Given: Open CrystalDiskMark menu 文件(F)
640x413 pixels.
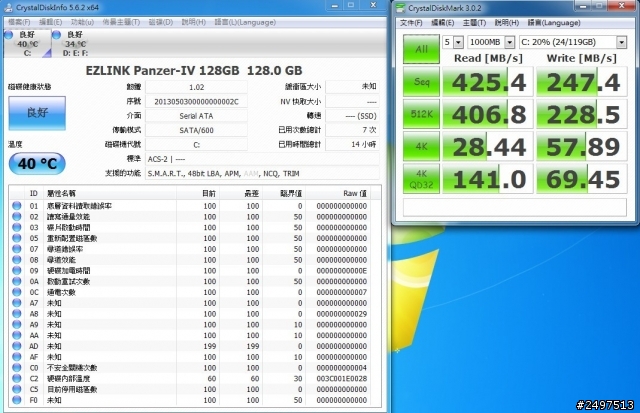Looking at the screenshot, I should (x=411, y=23).
